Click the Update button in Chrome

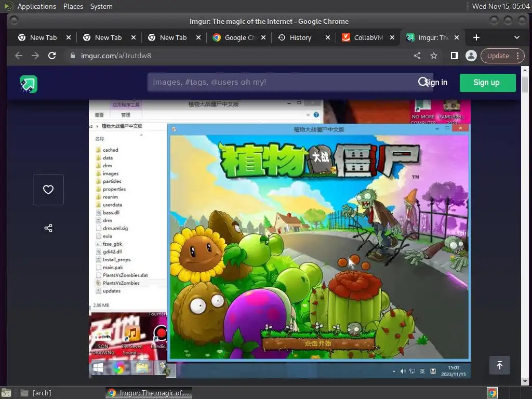click(x=498, y=56)
